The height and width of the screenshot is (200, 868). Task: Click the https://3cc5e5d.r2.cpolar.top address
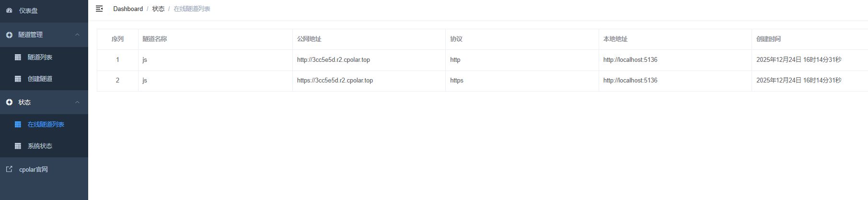coord(335,81)
